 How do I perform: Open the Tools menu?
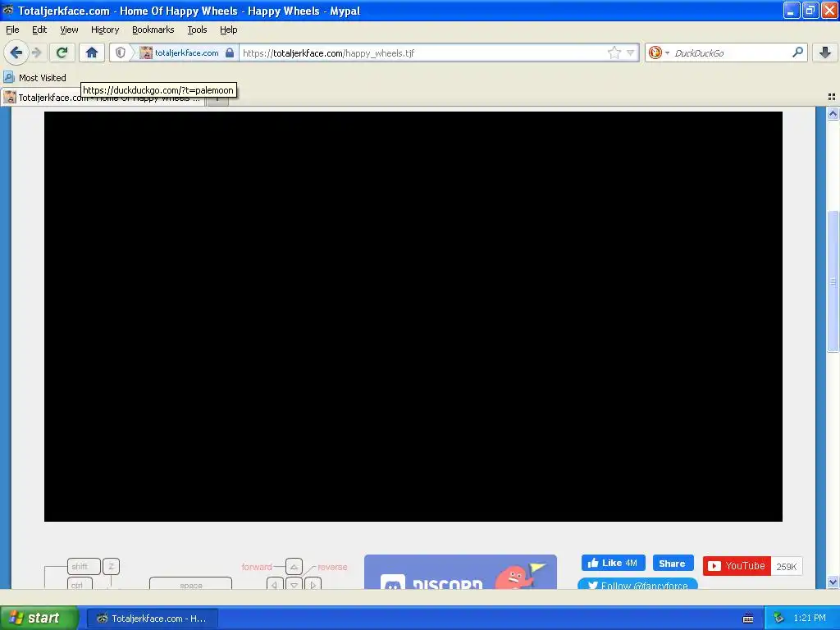click(x=197, y=30)
